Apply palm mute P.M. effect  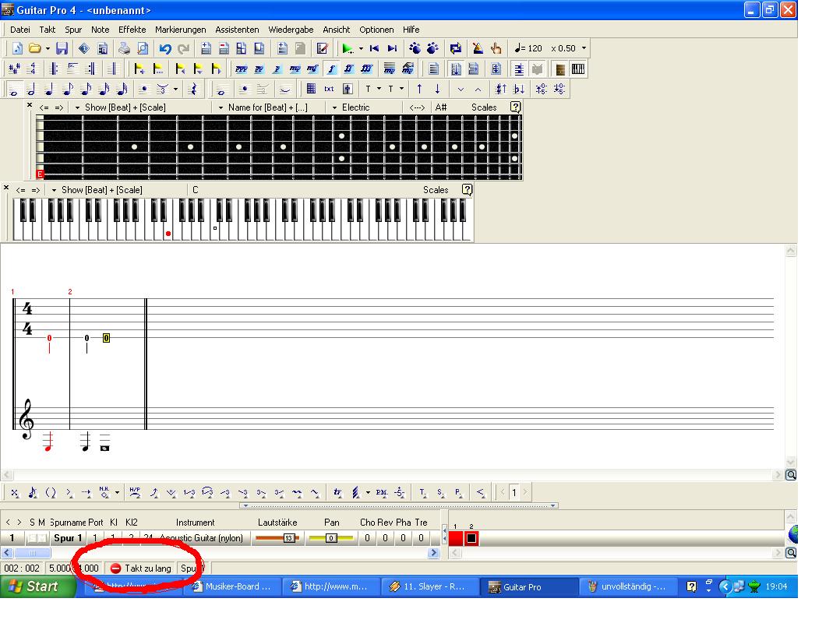(382, 492)
